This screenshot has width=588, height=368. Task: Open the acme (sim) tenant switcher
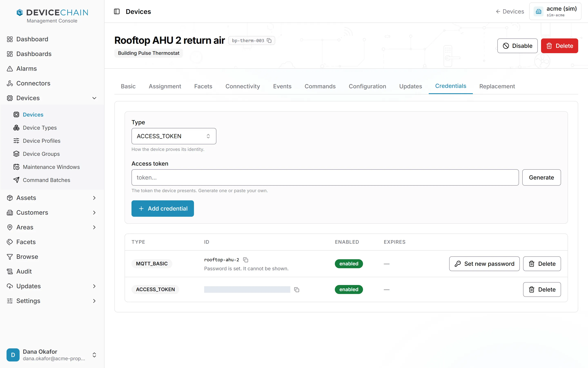pos(555,11)
